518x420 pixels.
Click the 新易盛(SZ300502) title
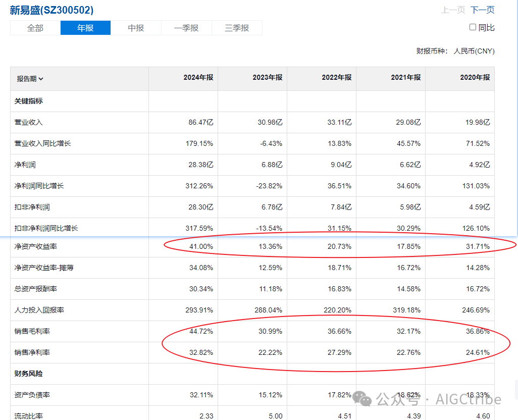tap(51, 10)
